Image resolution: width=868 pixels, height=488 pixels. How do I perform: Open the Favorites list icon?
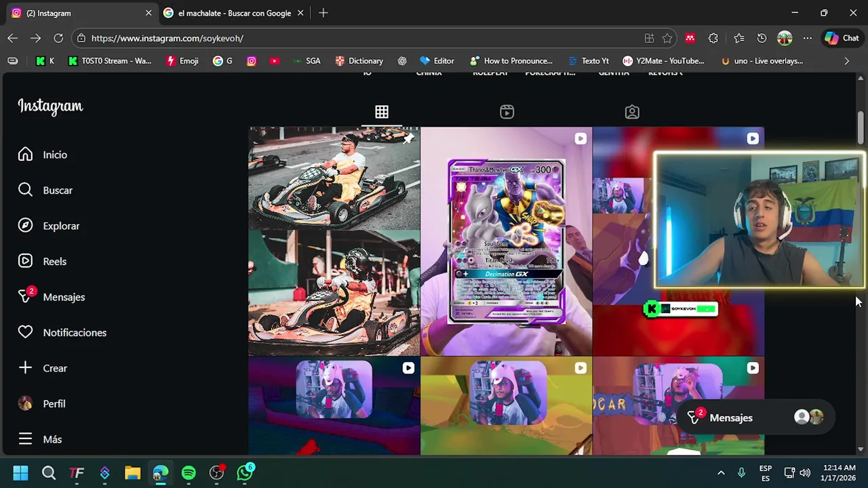pos(739,38)
